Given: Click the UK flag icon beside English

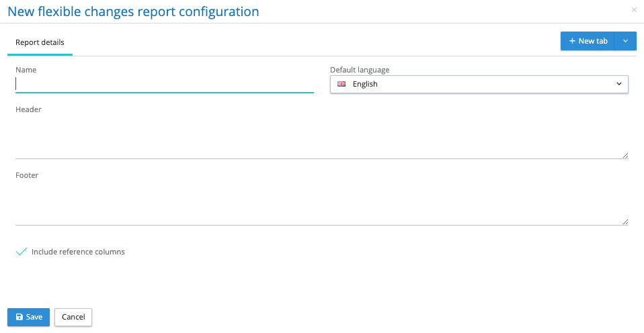Looking at the screenshot, I should tap(341, 84).
